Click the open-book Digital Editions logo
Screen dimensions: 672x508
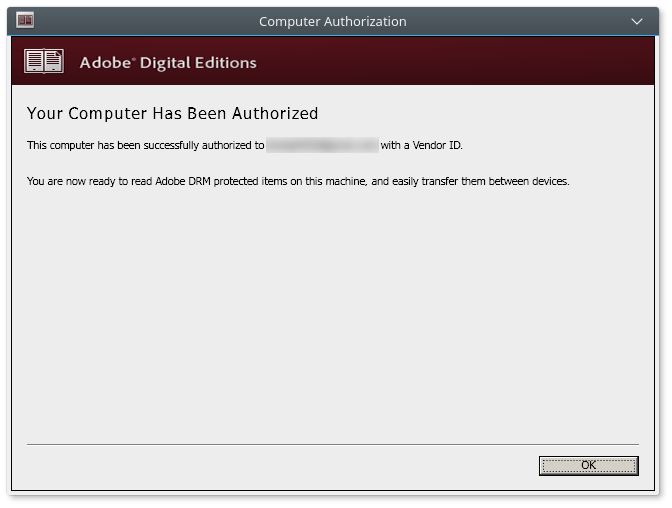[44, 62]
